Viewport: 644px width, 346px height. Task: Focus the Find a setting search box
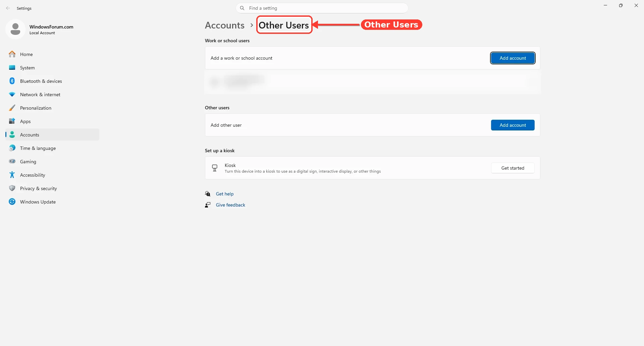[x=322, y=8]
